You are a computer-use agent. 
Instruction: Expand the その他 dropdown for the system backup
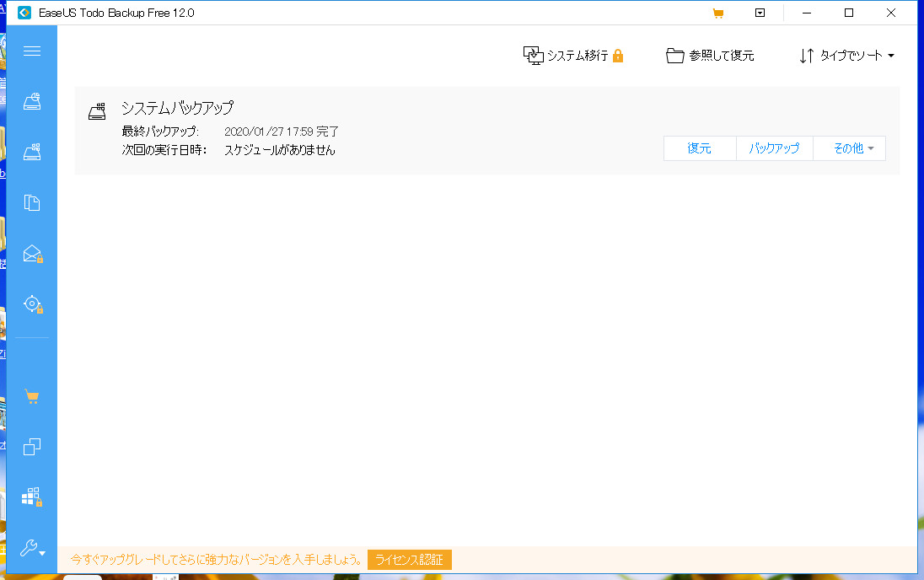pyautogui.click(x=849, y=148)
